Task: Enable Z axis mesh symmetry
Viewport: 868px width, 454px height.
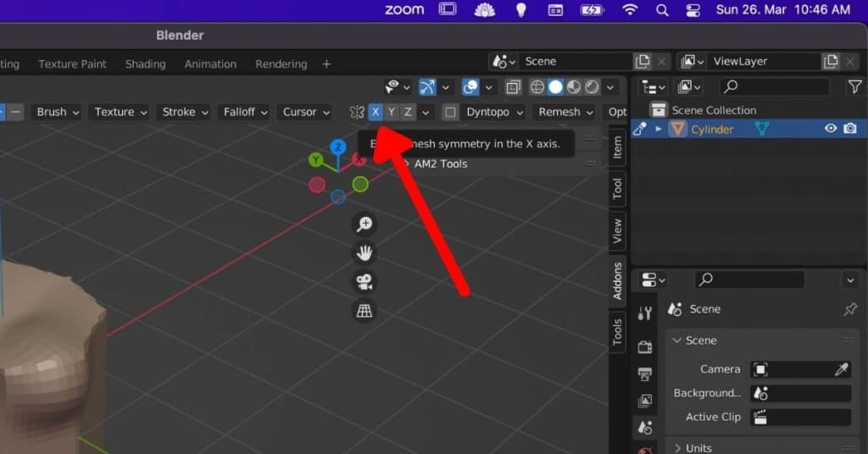Action: click(x=408, y=112)
